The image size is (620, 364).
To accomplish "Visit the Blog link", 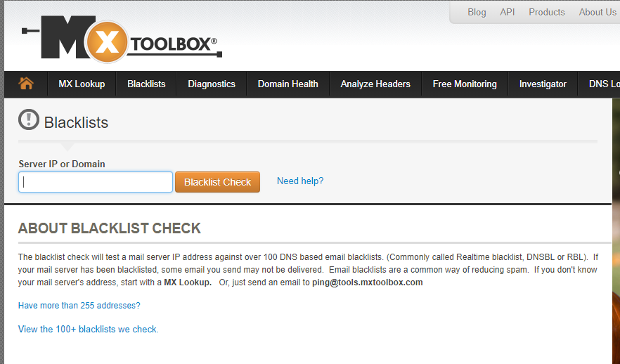I will point(477,12).
